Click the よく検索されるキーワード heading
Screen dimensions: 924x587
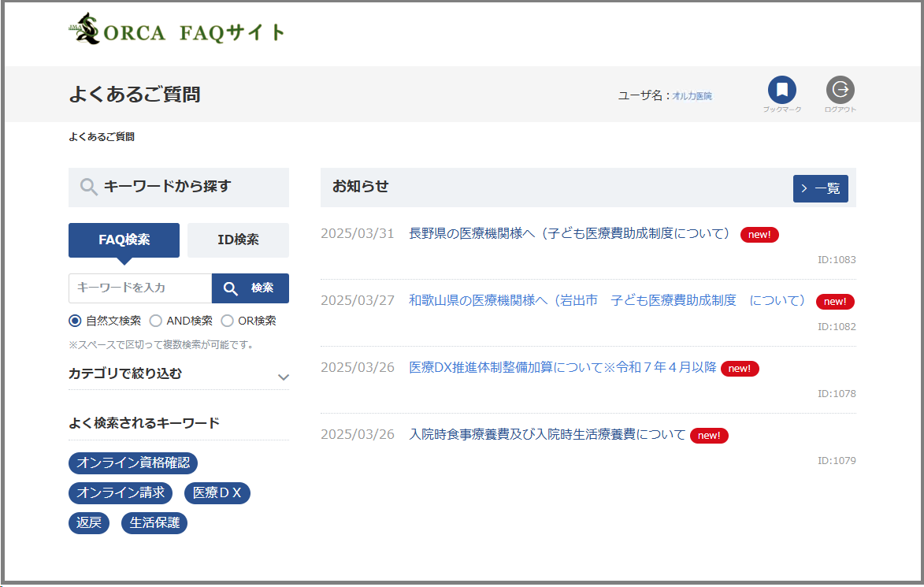pyautogui.click(x=144, y=423)
